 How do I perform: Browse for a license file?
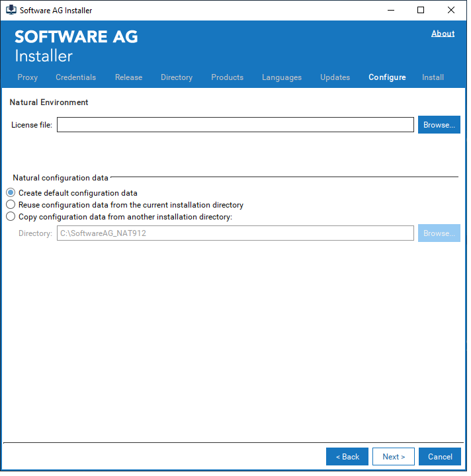pos(439,125)
